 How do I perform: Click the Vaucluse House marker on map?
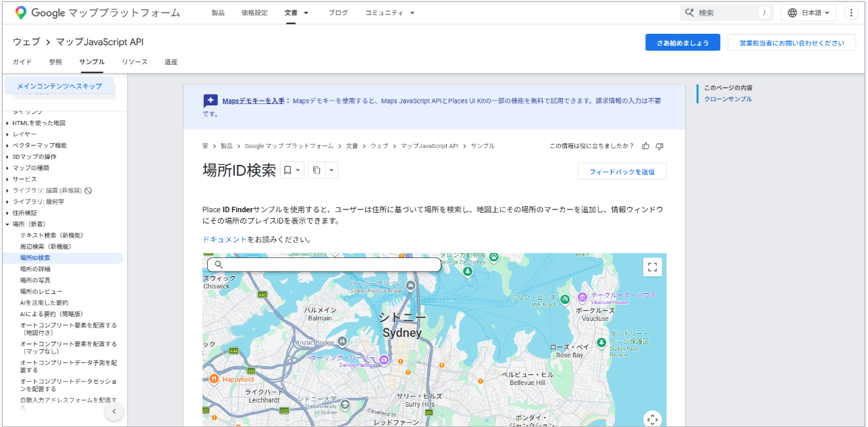pyautogui.click(x=582, y=297)
